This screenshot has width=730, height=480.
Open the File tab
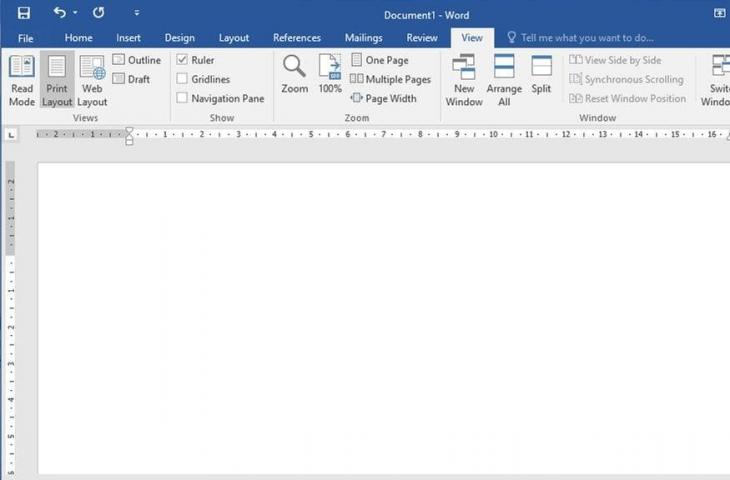tap(25, 38)
